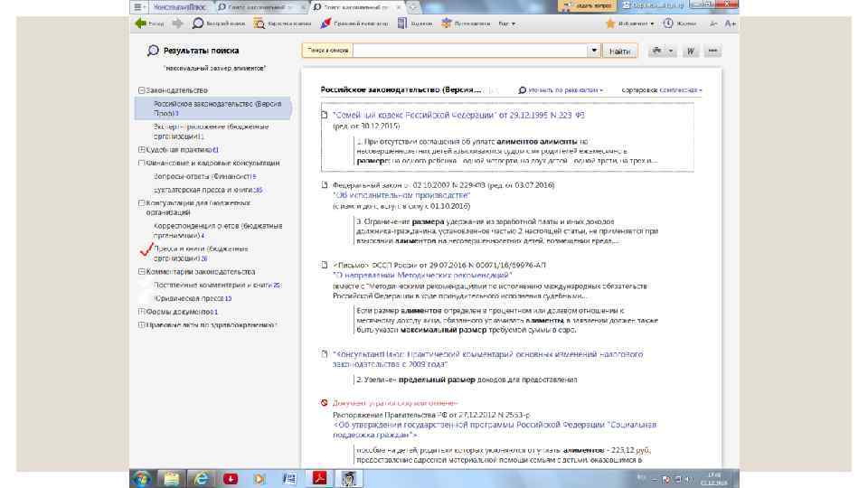Select Бухгалтерская пресса и книги
This screenshot has height=488, width=868.
coord(208,190)
